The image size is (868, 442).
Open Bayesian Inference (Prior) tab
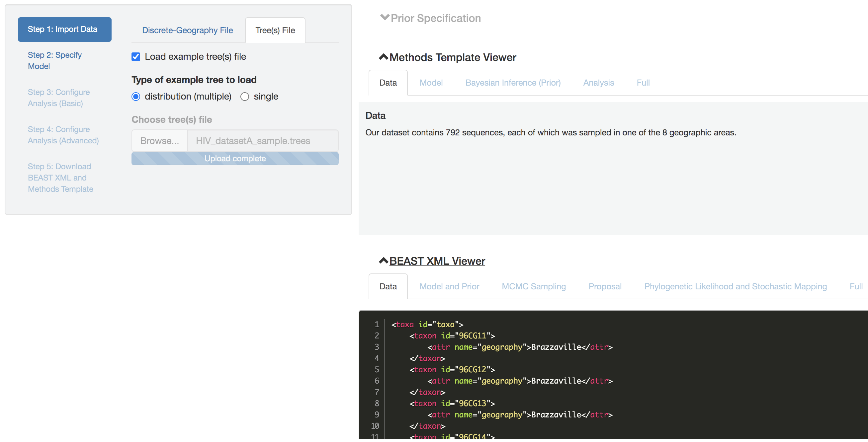pos(512,83)
